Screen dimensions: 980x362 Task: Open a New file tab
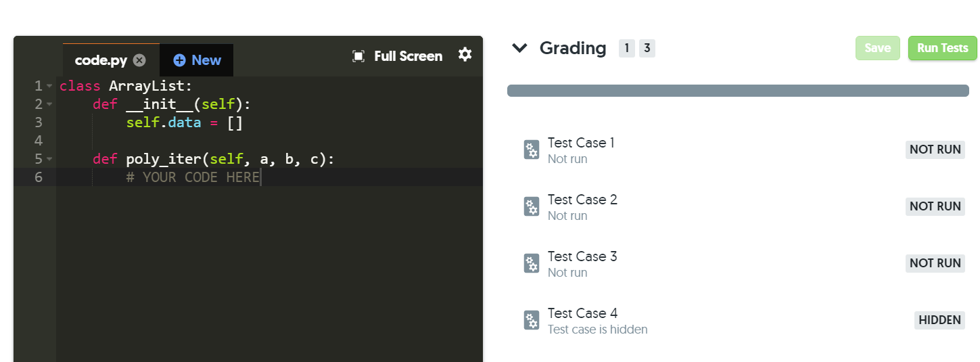pyautogui.click(x=197, y=60)
